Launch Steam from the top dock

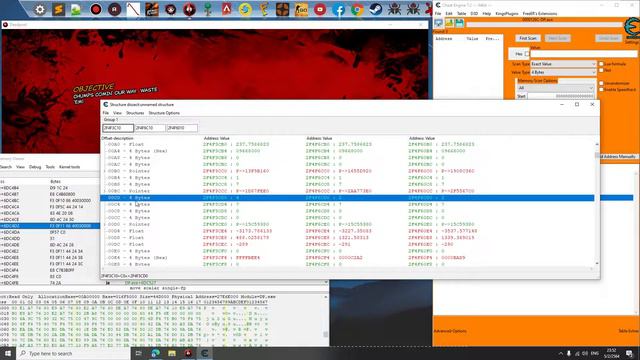376,9
